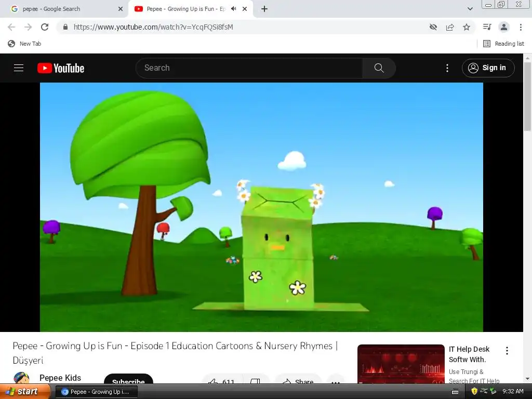
Task: Open the ad options three-dot menu
Action: [507, 351]
